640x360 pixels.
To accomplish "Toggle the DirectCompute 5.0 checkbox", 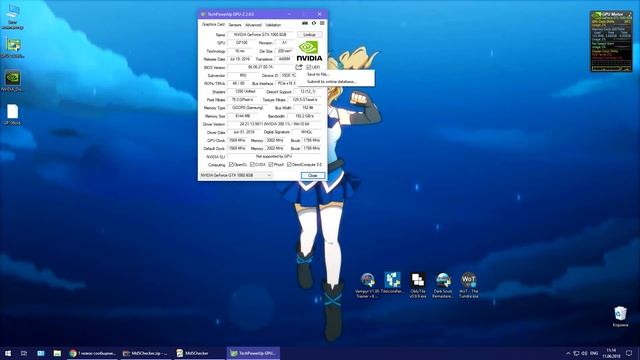I will (x=289, y=164).
